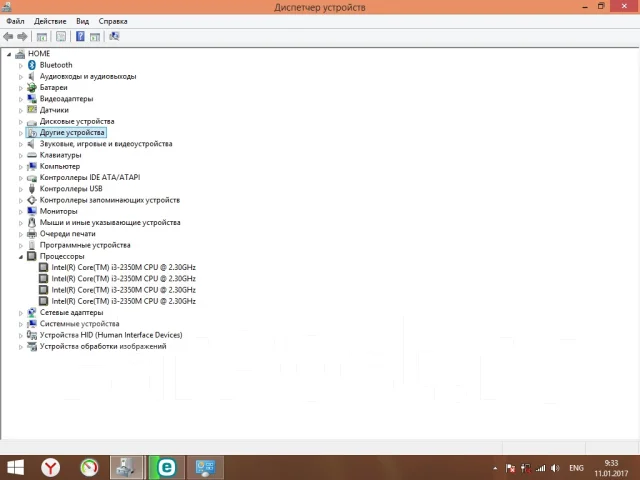This screenshot has width=640, height=480.
Task: Open the Справка menu
Action: tap(113, 21)
